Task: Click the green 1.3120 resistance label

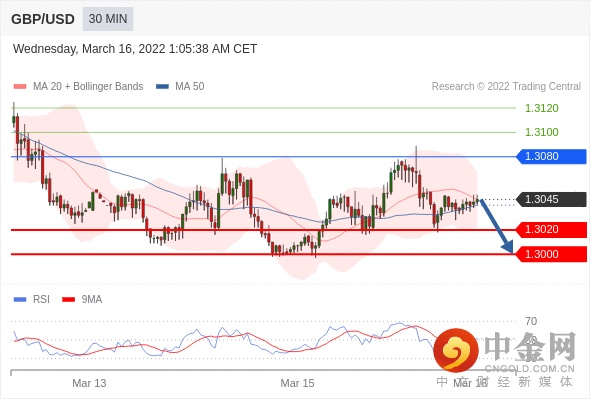Action: (542, 108)
